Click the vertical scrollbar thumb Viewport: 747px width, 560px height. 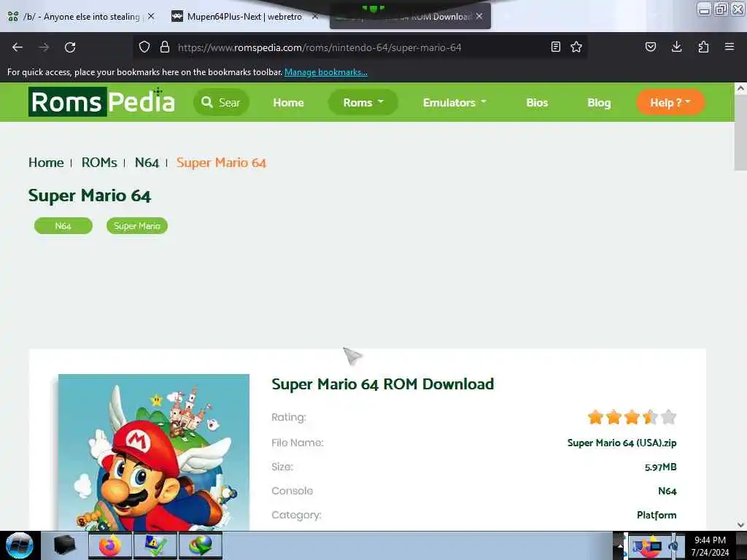point(740,133)
